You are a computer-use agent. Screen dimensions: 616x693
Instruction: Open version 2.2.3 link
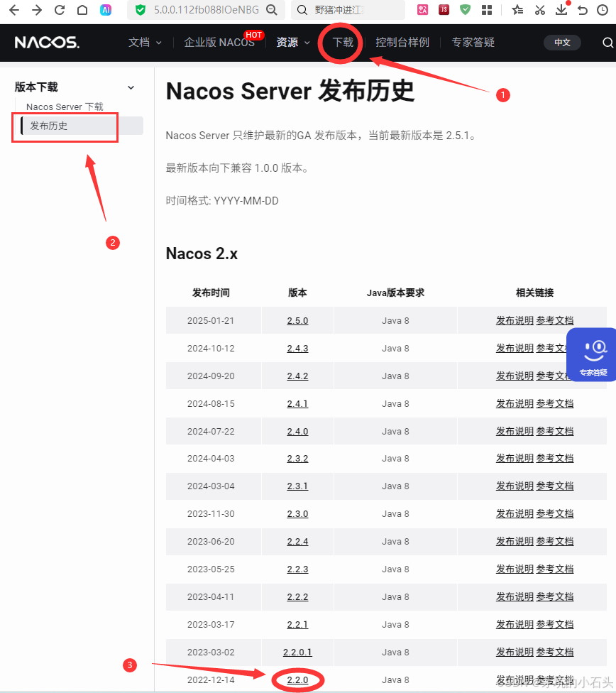[297, 569]
